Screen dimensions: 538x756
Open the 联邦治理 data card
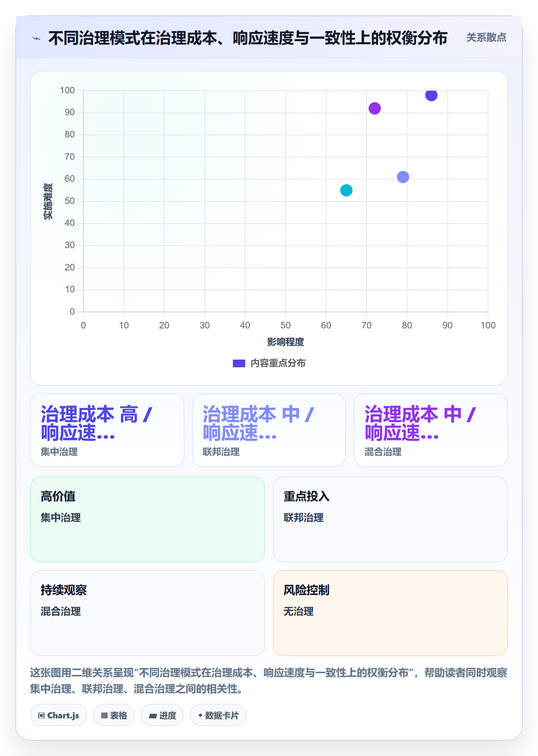269,430
